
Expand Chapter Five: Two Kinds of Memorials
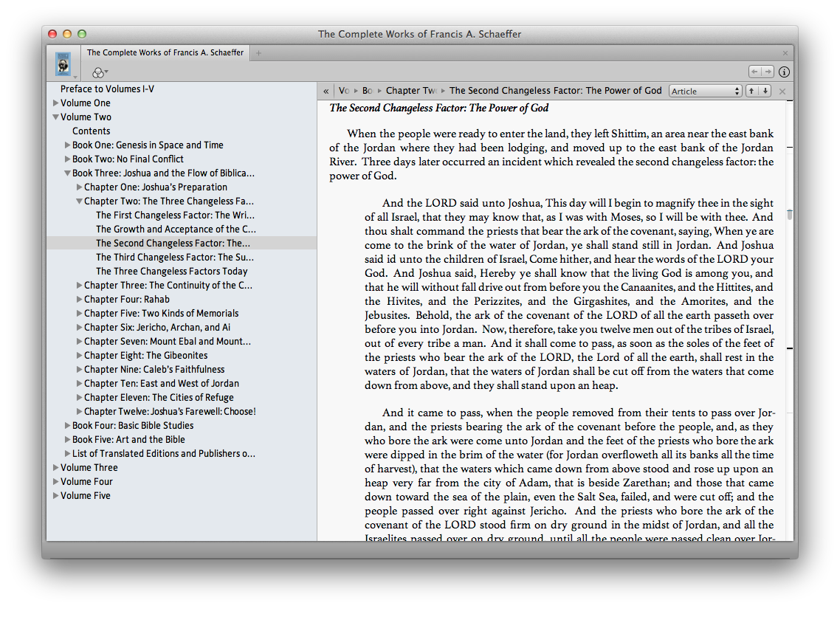tap(79, 314)
